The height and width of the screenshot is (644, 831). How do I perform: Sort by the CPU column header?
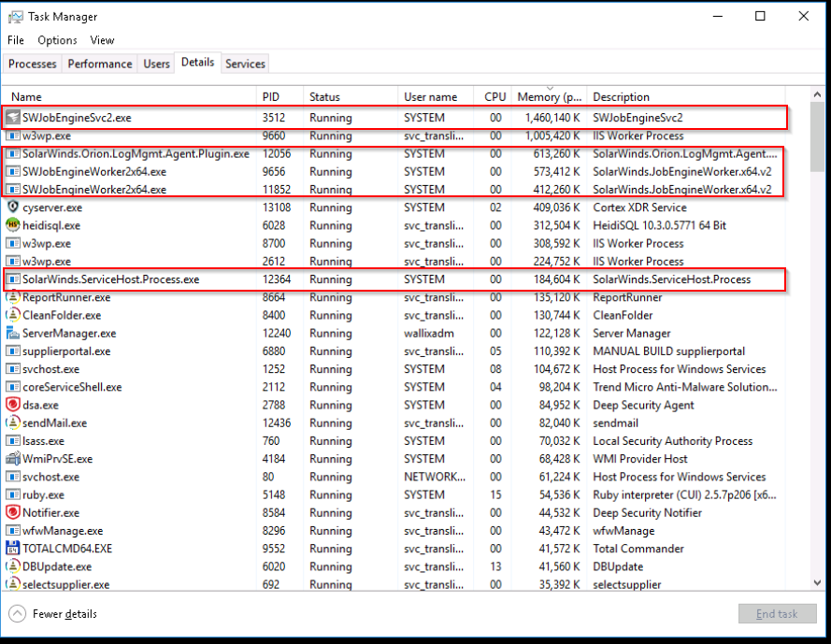(493, 97)
